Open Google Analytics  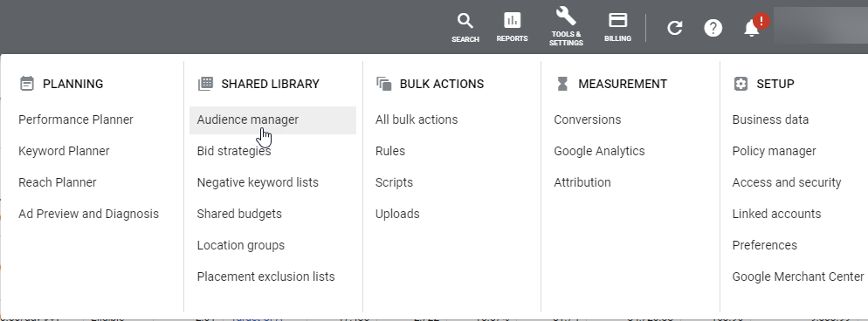[600, 152]
